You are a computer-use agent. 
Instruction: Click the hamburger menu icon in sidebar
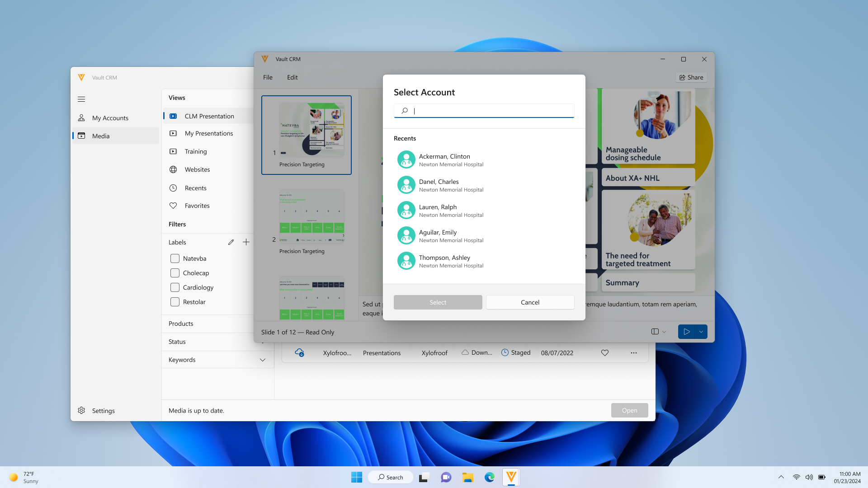click(x=81, y=99)
